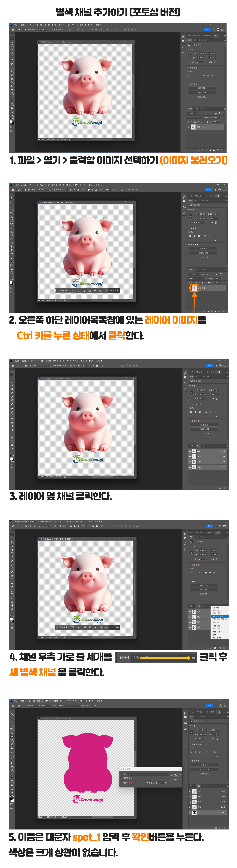Click Home icon in step 1 options bar

coord(13,30)
